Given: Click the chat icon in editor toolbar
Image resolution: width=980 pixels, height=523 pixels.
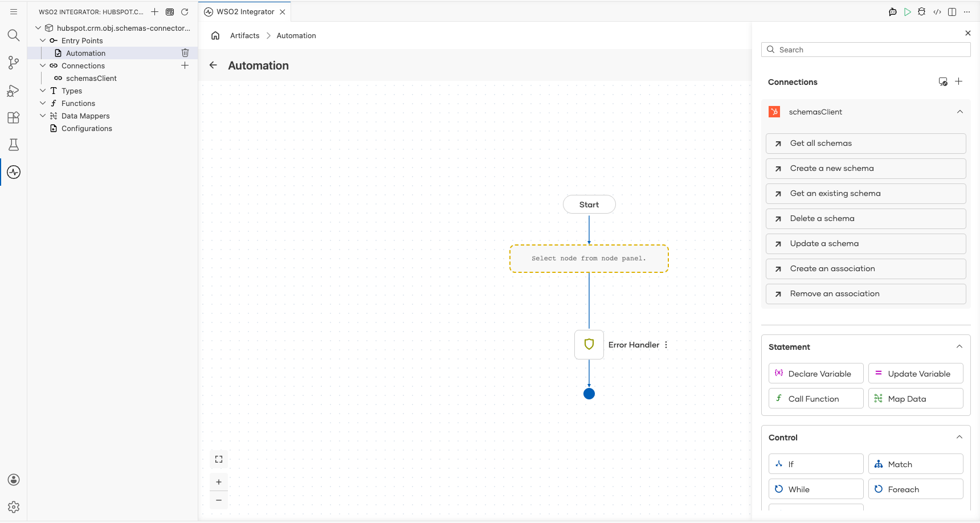Looking at the screenshot, I should tap(893, 12).
